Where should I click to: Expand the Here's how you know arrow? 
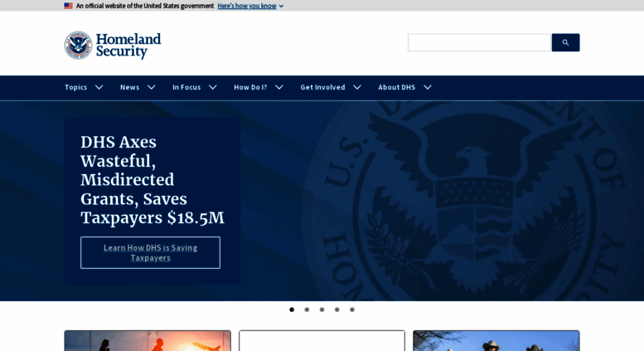[281, 6]
